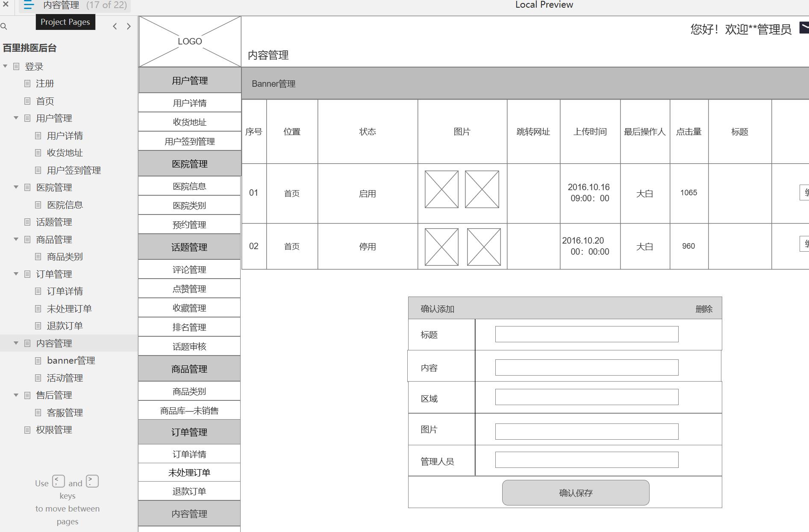Collapse the 登录 tree node
The image size is (809, 532).
(x=5, y=66)
